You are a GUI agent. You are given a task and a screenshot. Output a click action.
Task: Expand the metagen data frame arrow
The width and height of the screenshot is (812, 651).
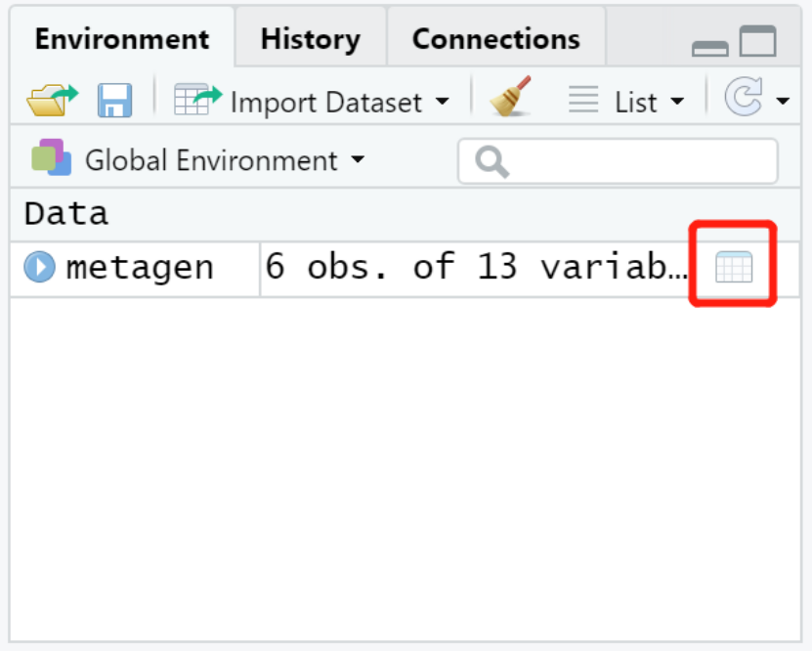tap(40, 267)
